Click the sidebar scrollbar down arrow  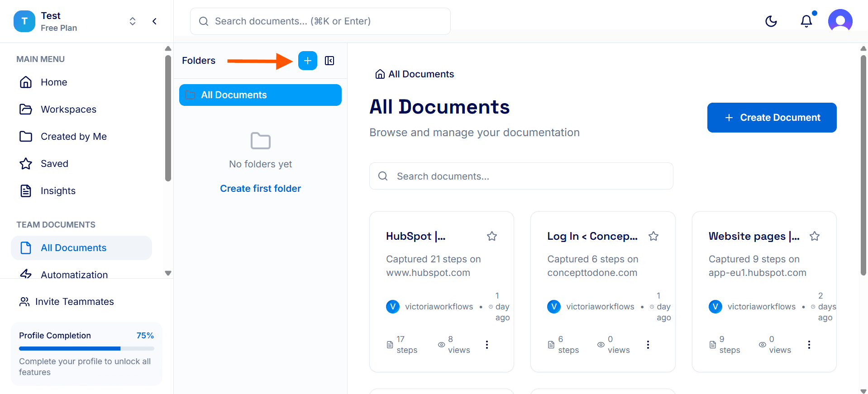[x=168, y=273]
